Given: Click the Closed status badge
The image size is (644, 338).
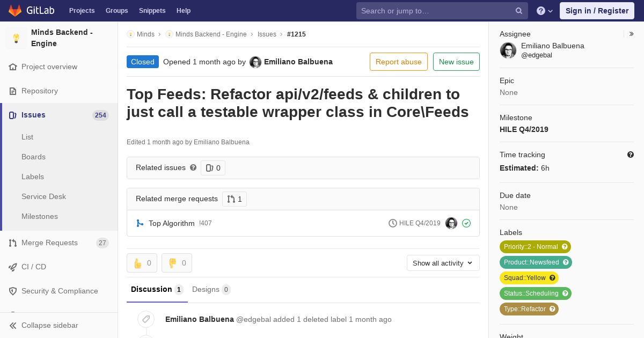Looking at the screenshot, I should [x=143, y=62].
